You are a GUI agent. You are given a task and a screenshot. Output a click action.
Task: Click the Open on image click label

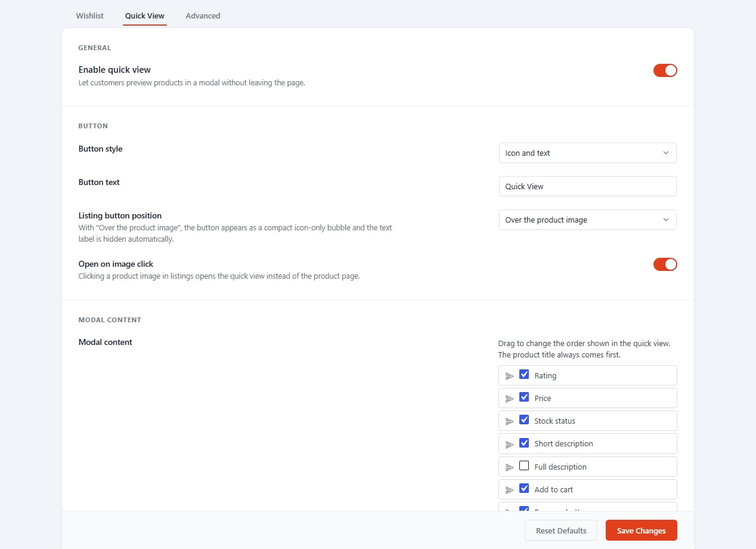tap(116, 264)
